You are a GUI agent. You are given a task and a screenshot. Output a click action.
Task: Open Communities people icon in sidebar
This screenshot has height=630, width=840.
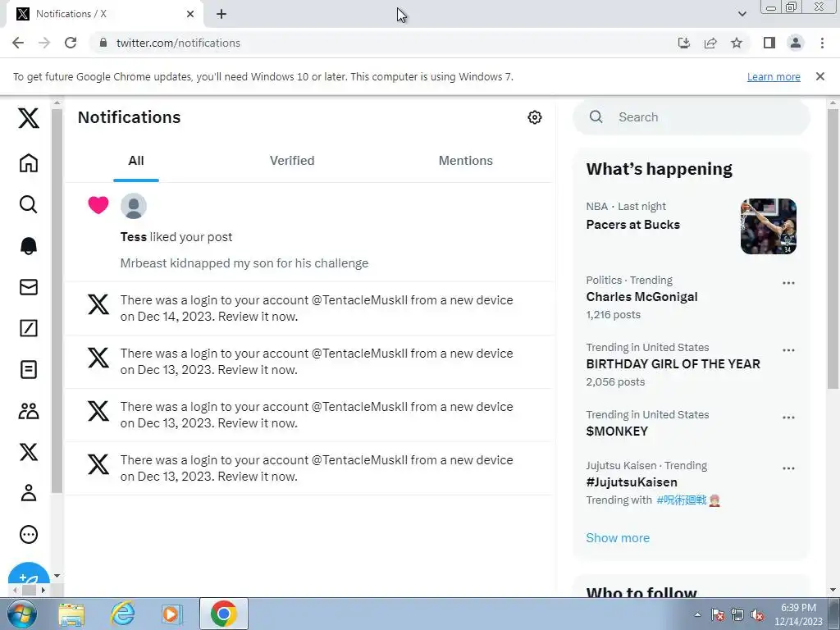29,411
